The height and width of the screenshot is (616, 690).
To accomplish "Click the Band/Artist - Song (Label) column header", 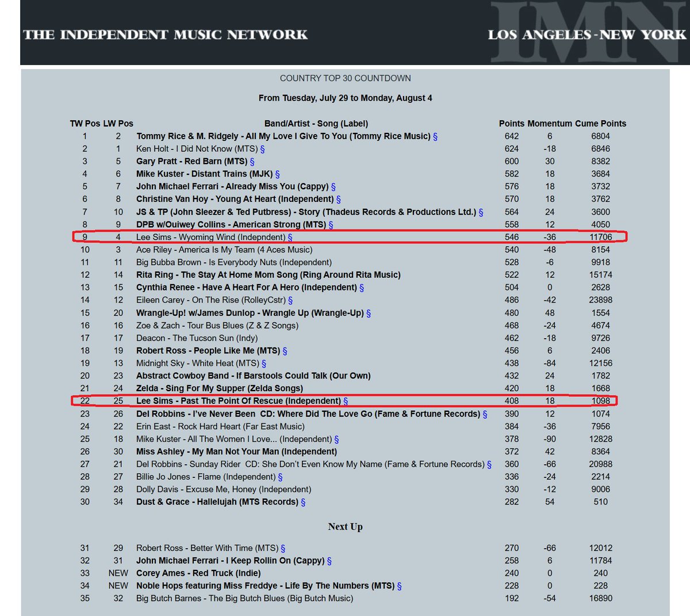I will pos(316,124).
